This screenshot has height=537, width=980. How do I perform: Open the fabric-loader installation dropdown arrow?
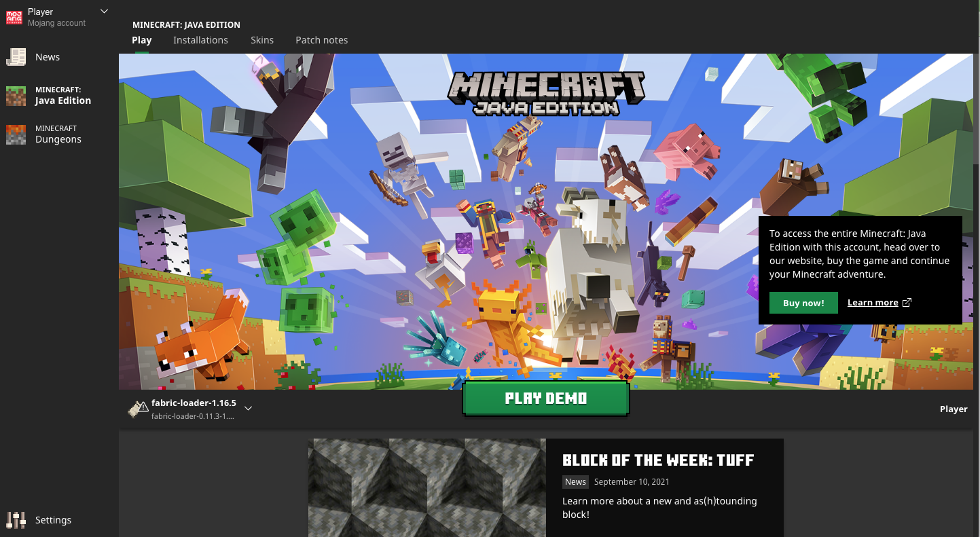(x=248, y=409)
